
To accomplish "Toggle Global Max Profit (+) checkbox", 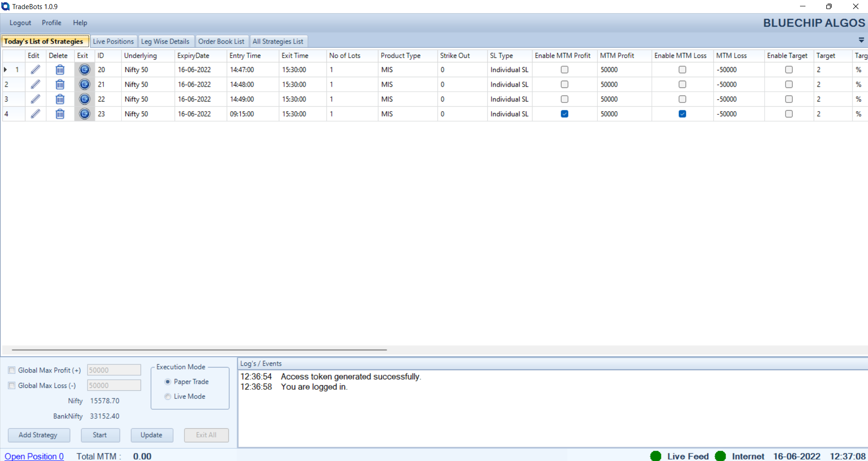I will click(12, 370).
